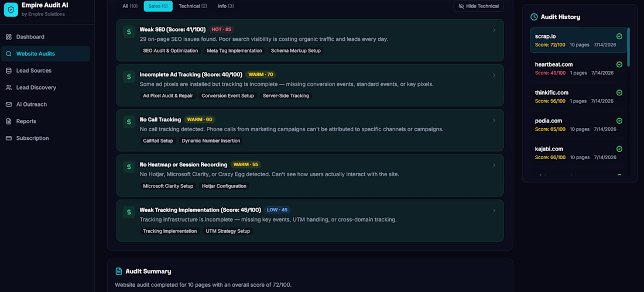Click the Reports document icon

pos(9,121)
